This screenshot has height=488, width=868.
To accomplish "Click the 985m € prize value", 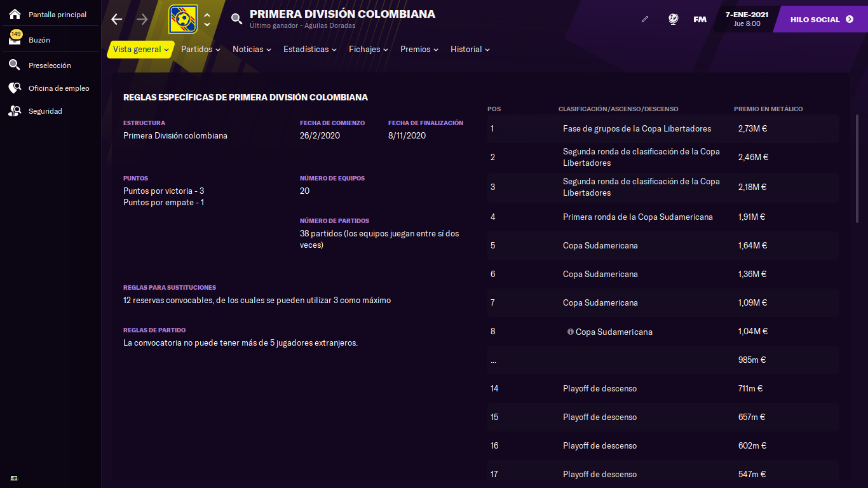I will (752, 360).
